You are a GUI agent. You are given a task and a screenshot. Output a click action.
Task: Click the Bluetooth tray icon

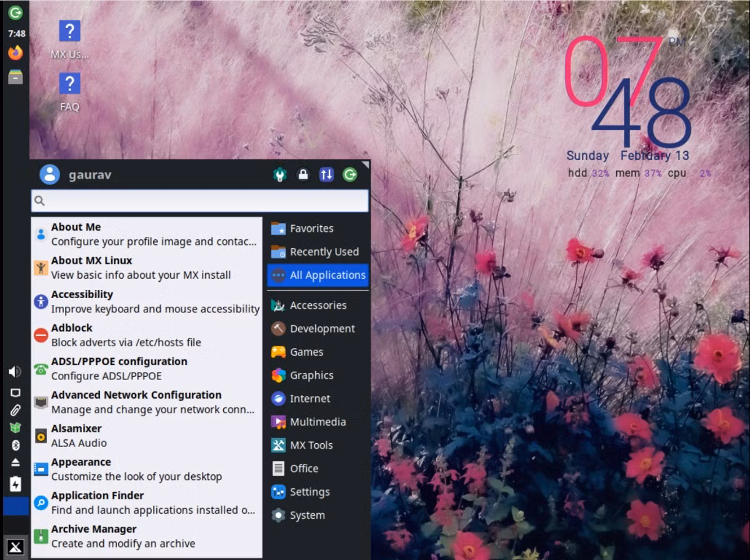tap(16, 445)
